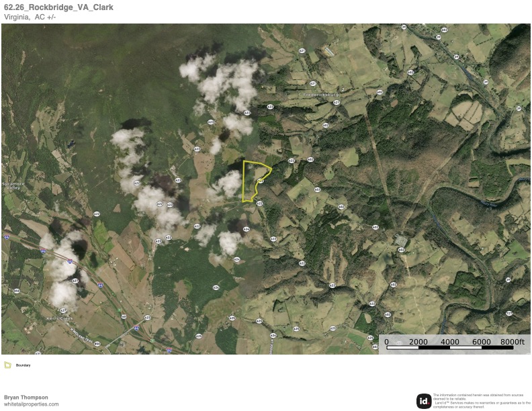
Task: Click the Fredericksburg place label
Action: (320, 95)
